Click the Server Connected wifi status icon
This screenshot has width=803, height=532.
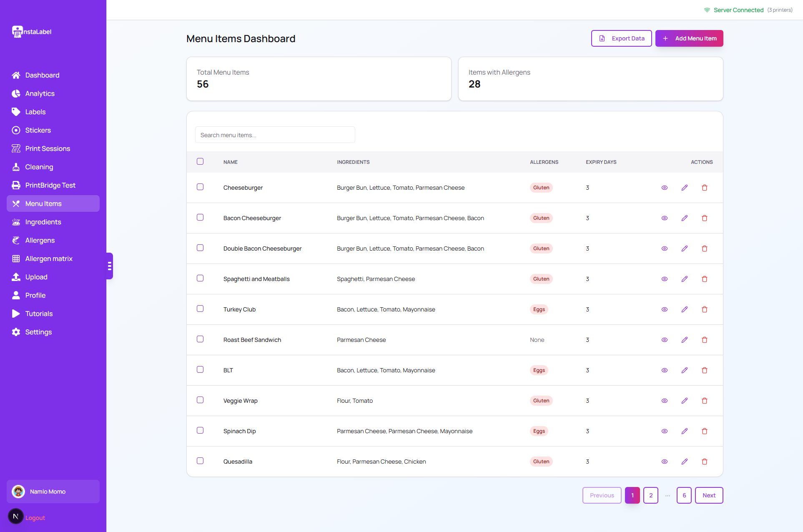707,10
